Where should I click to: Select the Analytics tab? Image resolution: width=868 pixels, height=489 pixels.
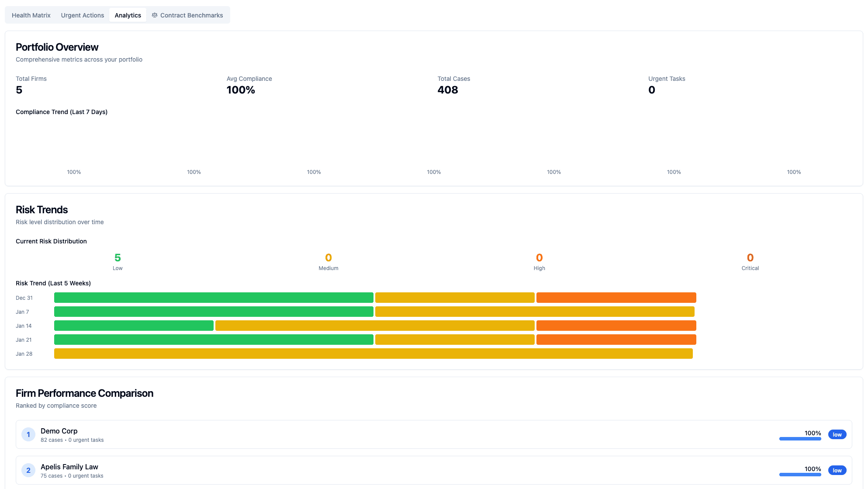pos(128,15)
